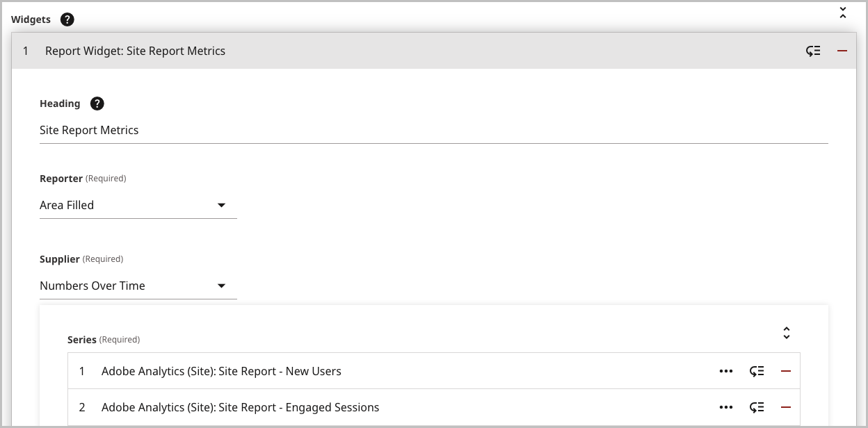Click the Widgets section label
Screen dimensions: 868x428
point(31,19)
